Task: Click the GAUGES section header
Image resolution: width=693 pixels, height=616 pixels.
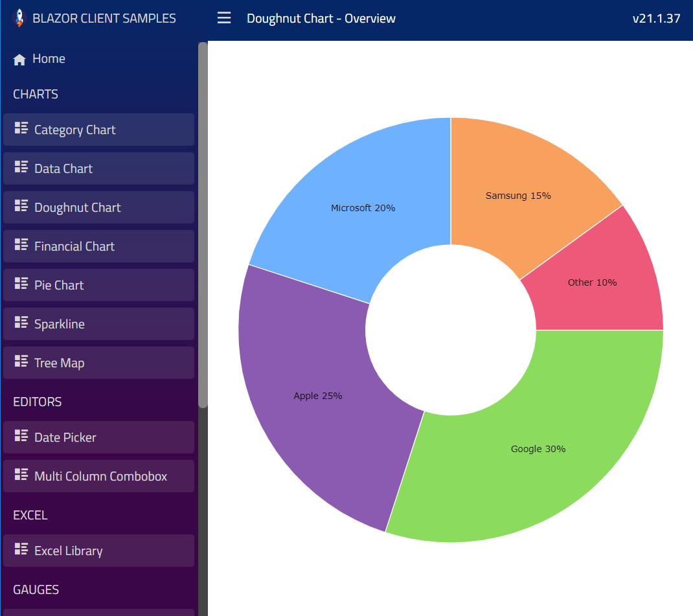Action: [x=36, y=589]
